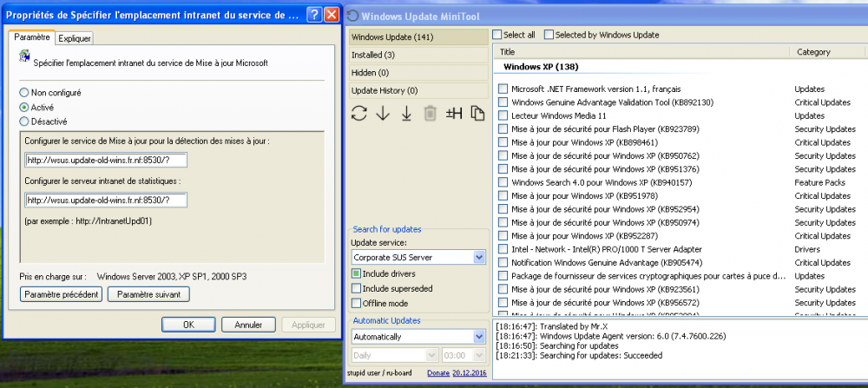Click the Appliquer button
This screenshot has width=868, height=388.
pos(308,325)
